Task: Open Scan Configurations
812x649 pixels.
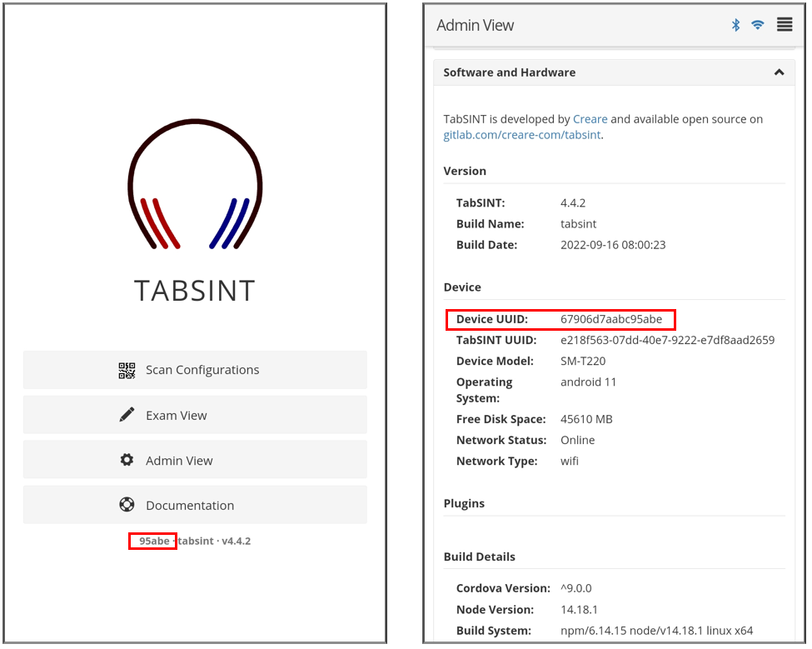Action: click(202, 370)
